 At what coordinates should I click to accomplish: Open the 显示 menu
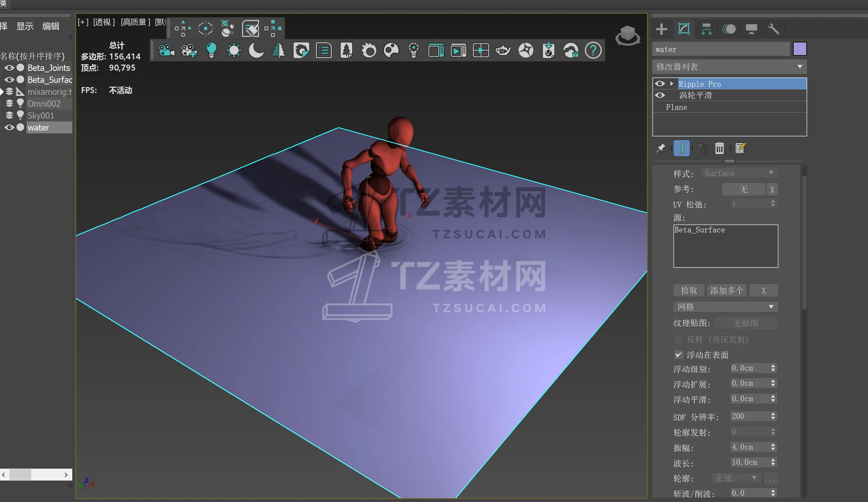click(25, 26)
